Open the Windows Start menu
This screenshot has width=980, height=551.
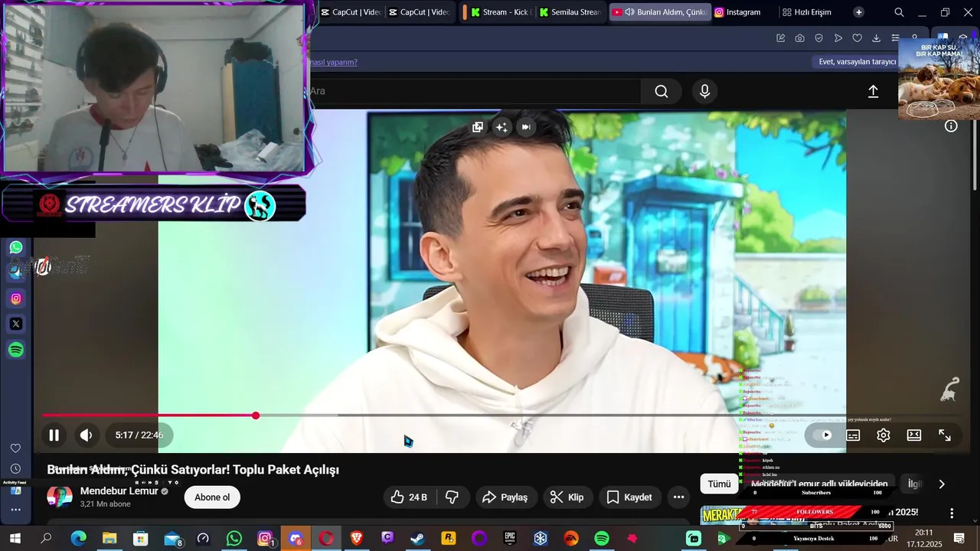[x=15, y=539]
